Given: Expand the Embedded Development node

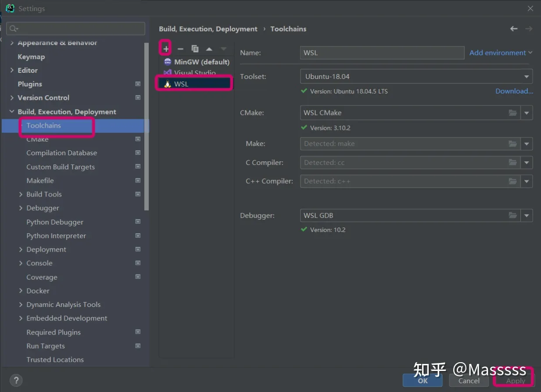Looking at the screenshot, I should click(x=21, y=318).
